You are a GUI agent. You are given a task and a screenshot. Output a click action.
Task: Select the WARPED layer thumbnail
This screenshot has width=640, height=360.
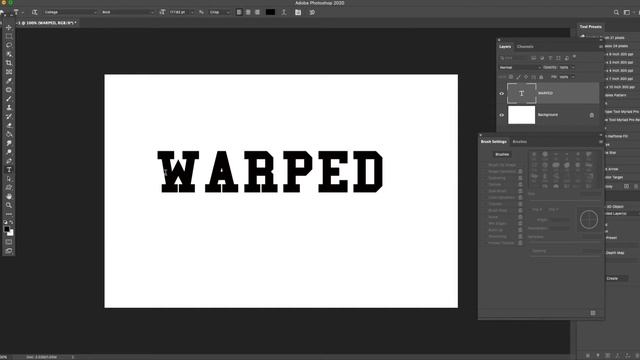pyautogui.click(x=521, y=93)
